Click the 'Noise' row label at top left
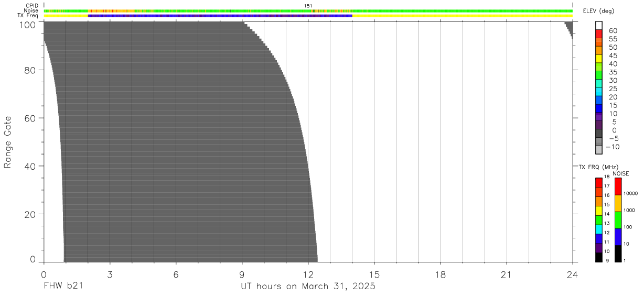This screenshot has width=644, height=297. (31, 10)
